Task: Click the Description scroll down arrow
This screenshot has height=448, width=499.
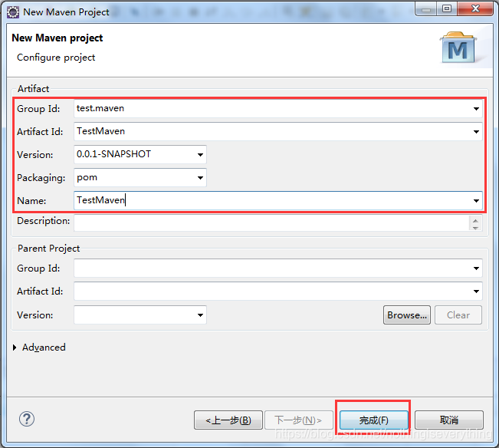Action: coord(475,228)
